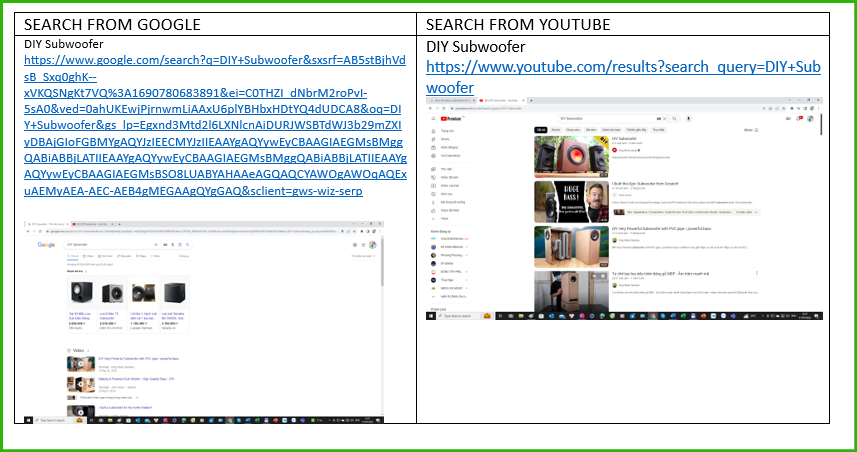Open three-dot menu on the MDF video row

756,273
